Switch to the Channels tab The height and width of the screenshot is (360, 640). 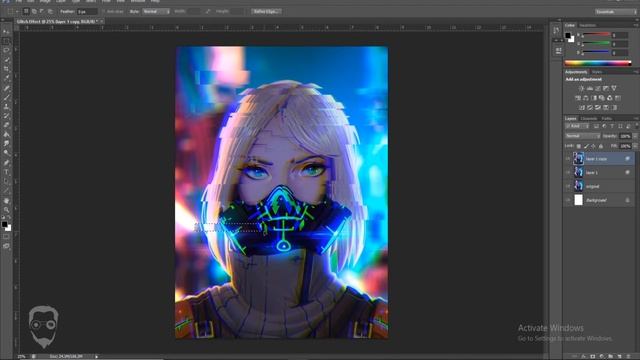click(589, 118)
